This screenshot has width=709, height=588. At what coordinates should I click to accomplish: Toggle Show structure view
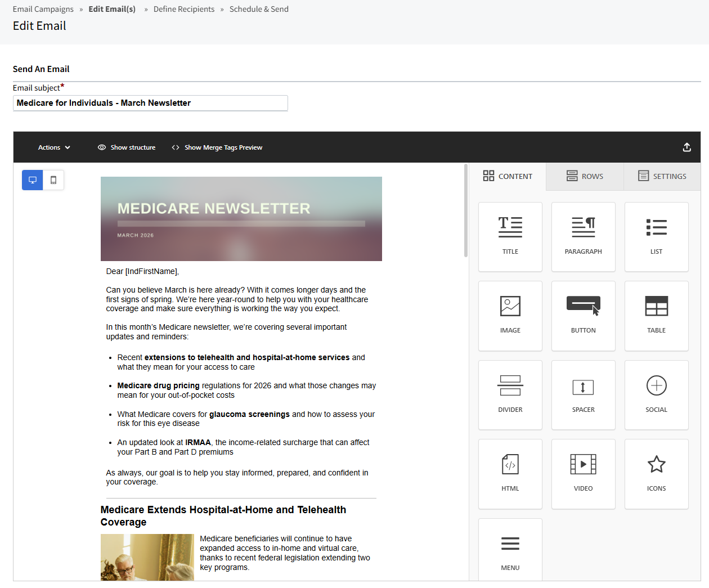click(x=127, y=147)
